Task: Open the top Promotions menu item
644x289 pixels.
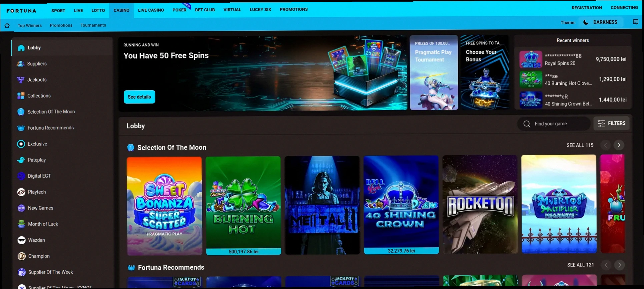Action: 293,9
